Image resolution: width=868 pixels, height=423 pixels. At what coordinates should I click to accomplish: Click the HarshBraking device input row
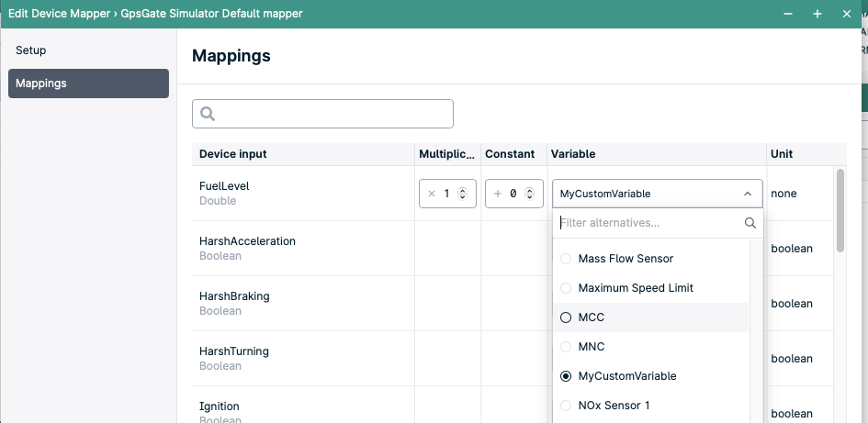point(303,303)
